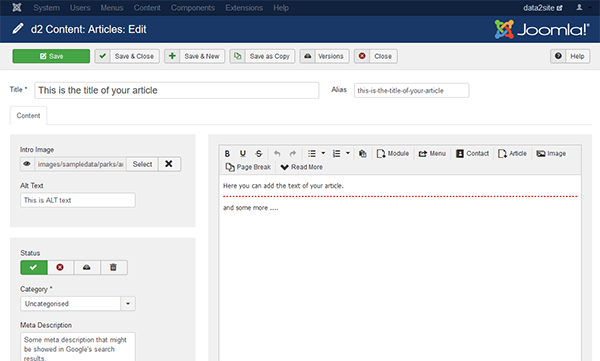Expand the numbered list style dropdown arrow

348,153
